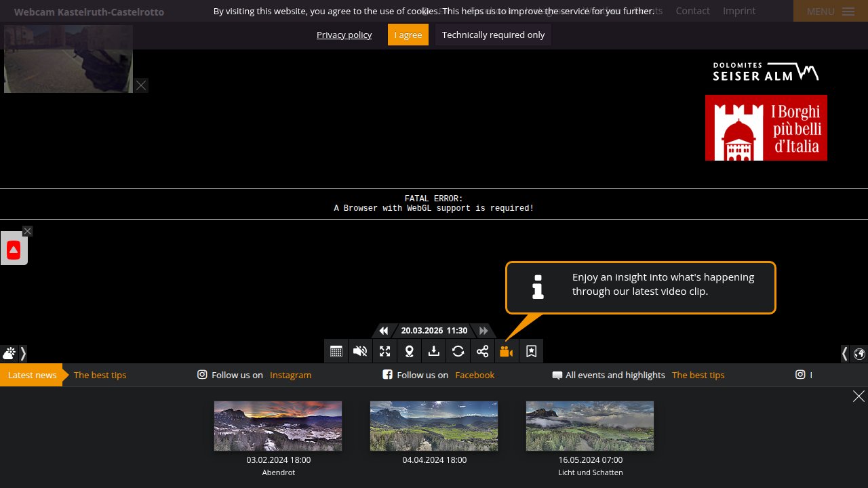Play the latest video clip
868x488 pixels.
(x=507, y=351)
